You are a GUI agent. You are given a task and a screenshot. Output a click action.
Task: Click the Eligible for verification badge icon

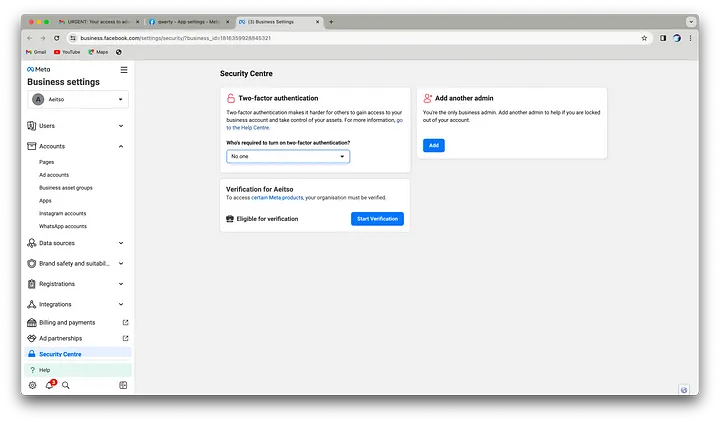(230, 219)
